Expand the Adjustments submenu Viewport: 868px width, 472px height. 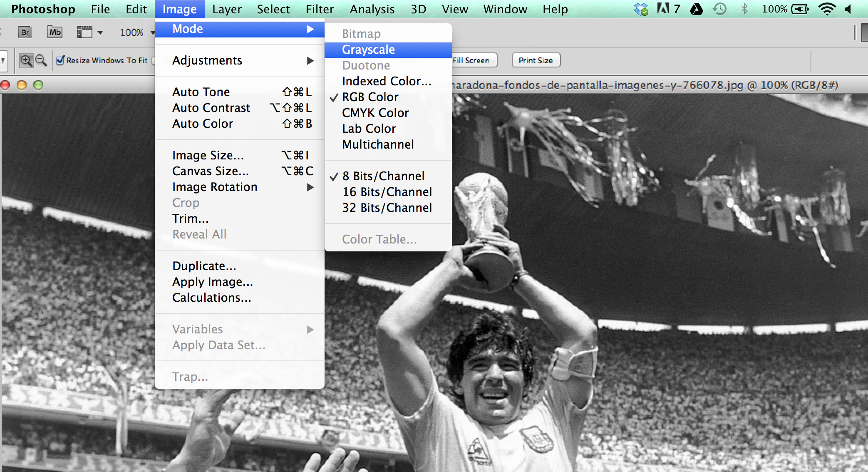(240, 60)
